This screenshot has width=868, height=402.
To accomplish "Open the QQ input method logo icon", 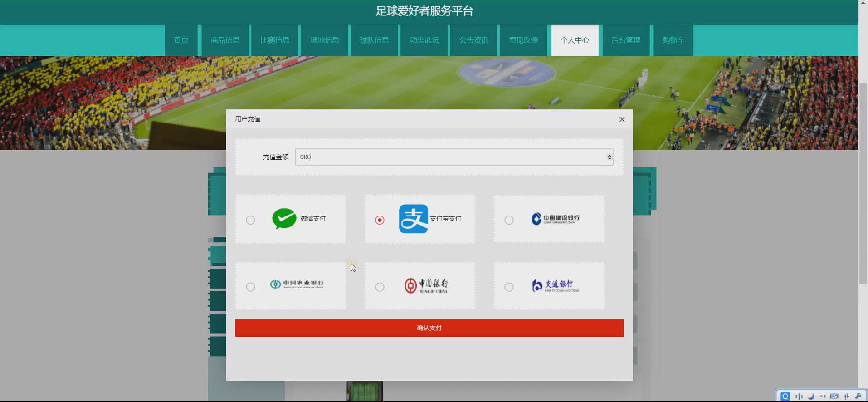I will coord(785,396).
